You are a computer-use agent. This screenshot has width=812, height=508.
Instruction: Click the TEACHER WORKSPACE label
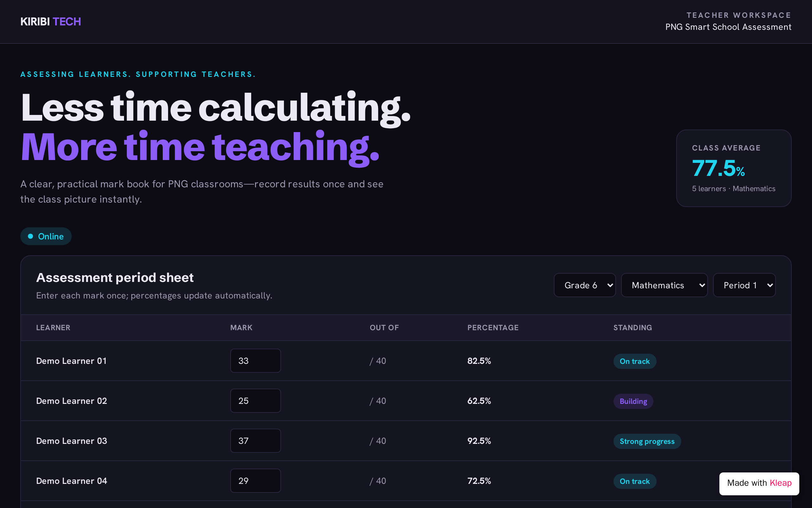coord(739,15)
